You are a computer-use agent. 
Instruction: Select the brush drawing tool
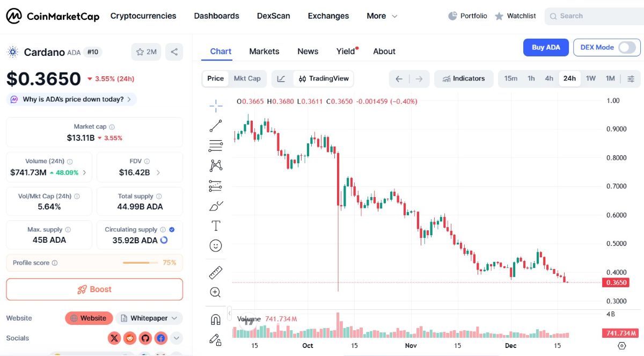216,205
